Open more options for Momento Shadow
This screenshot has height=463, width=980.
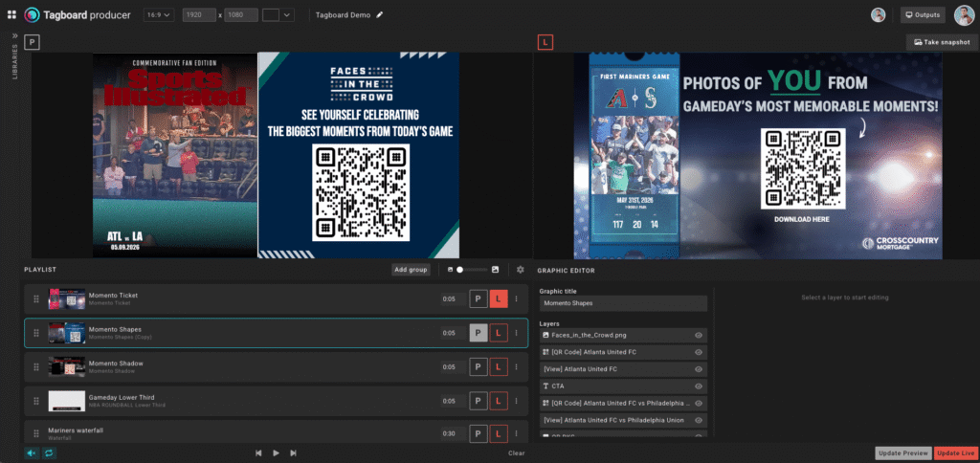pos(516,366)
